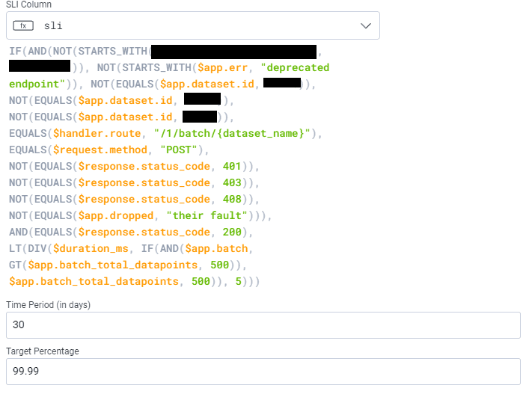
Task: Click the $app.dropped variable
Action: (x=115, y=215)
